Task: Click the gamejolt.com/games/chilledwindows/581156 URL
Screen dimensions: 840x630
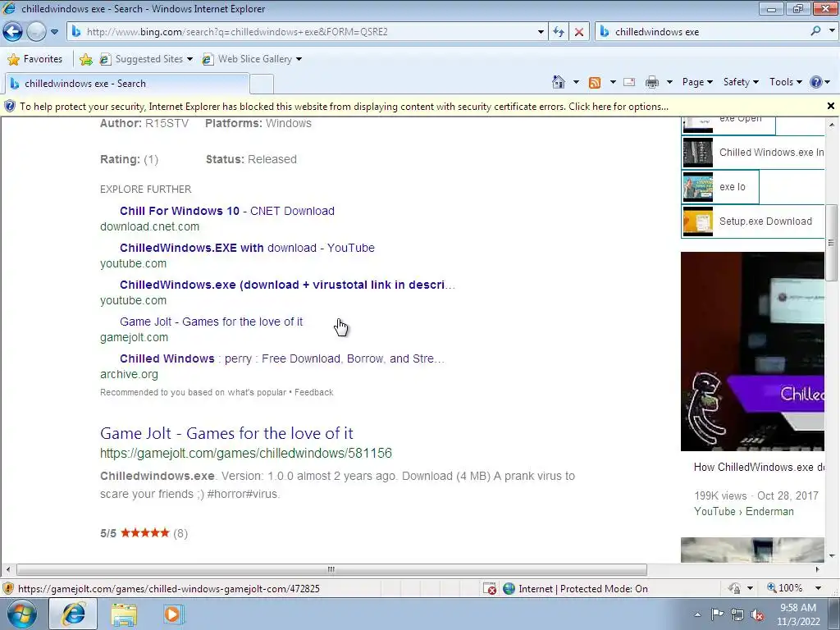Action: click(246, 453)
